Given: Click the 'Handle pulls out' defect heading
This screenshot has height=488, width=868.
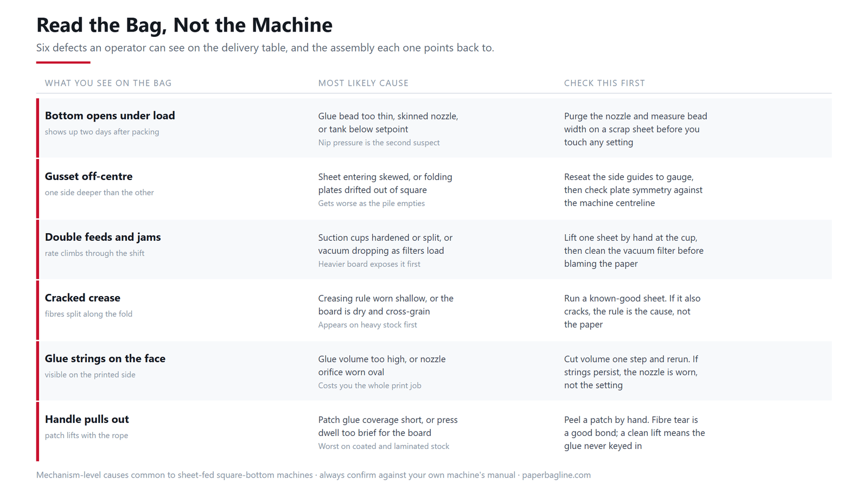Looking at the screenshot, I should pyautogui.click(x=87, y=419).
